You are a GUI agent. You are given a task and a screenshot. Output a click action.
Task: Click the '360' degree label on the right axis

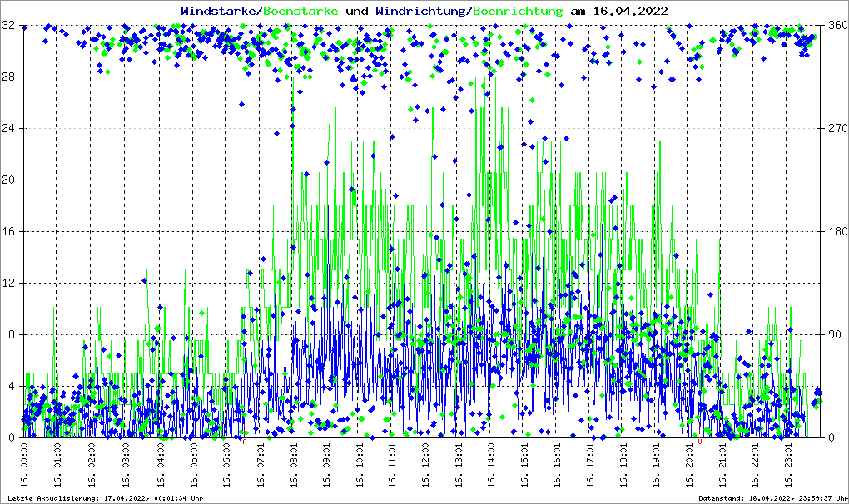coord(836,26)
